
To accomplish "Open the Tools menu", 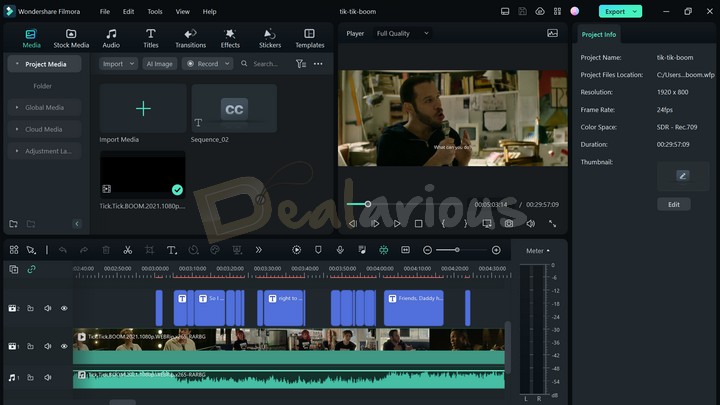I will [x=155, y=11].
